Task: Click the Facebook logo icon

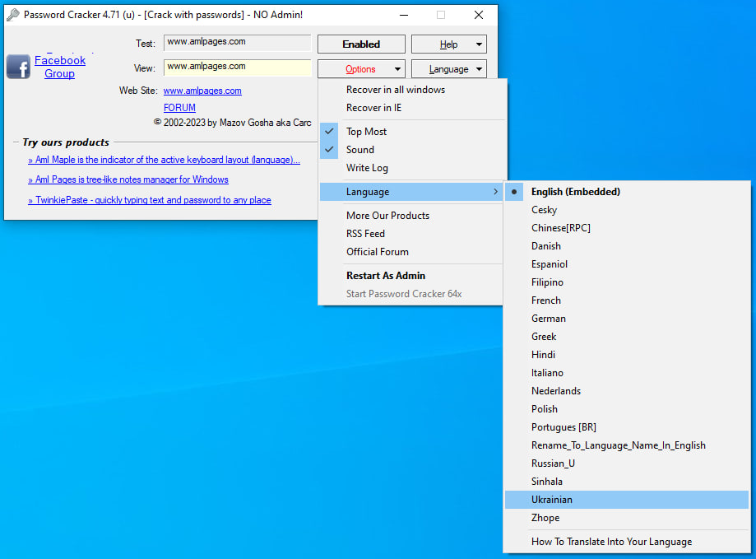Action: click(x=18, y=67)
